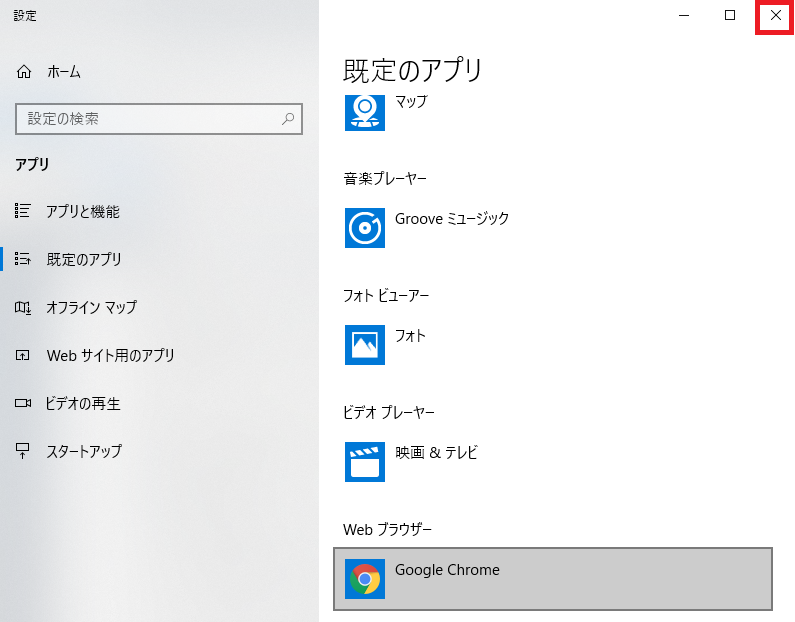Image resolution: width=795 pixels, height=622 pixels.
Task: Click the Home house icon
Action: pyautogui.click(x=24, y=72)
